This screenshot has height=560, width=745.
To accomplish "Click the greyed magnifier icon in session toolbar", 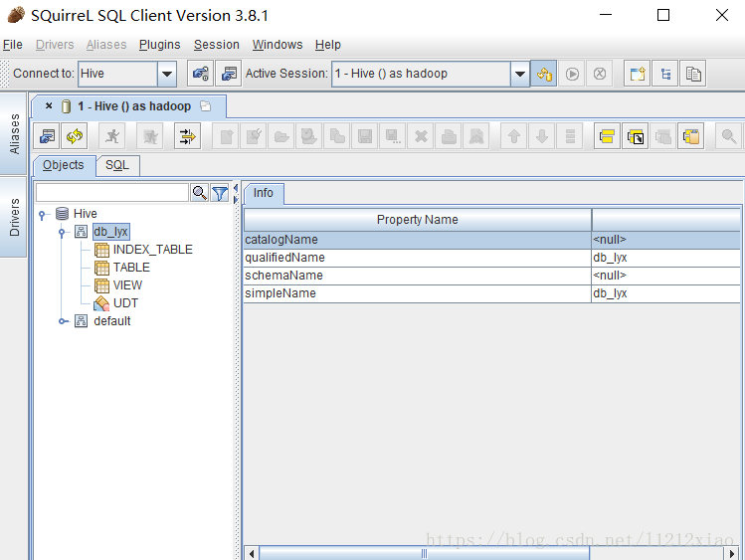I will pyautogui.click(x=728, y=137).
